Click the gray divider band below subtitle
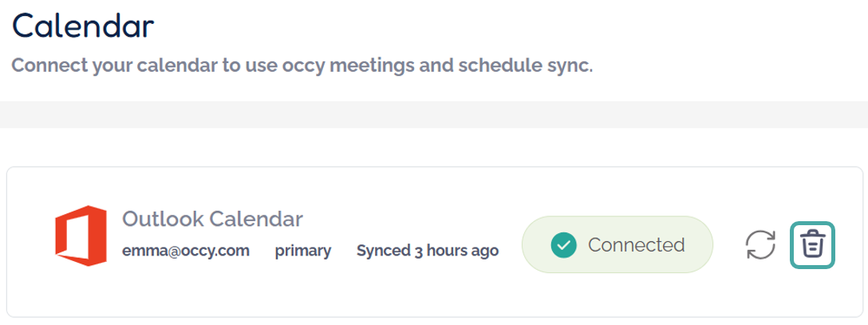The width and height of the screenshot is (868, 325). click(434, 114)
